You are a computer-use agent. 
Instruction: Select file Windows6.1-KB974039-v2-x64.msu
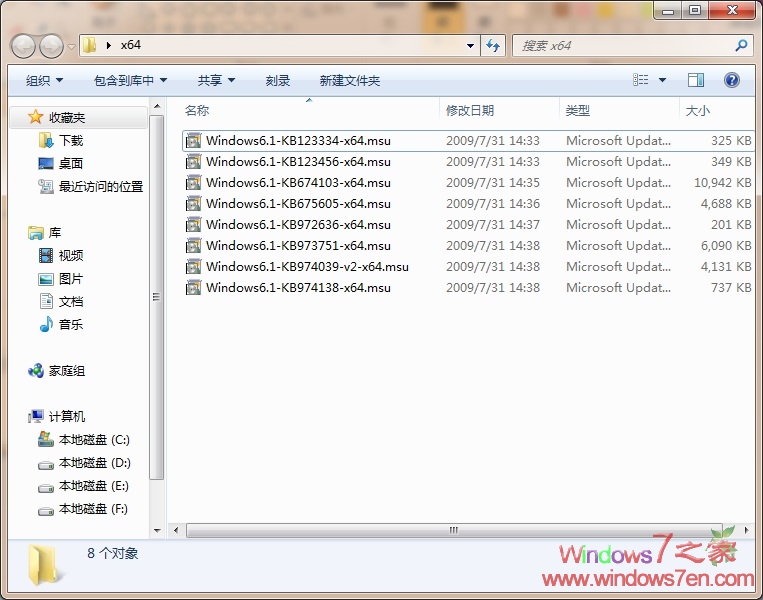(307, 267)
